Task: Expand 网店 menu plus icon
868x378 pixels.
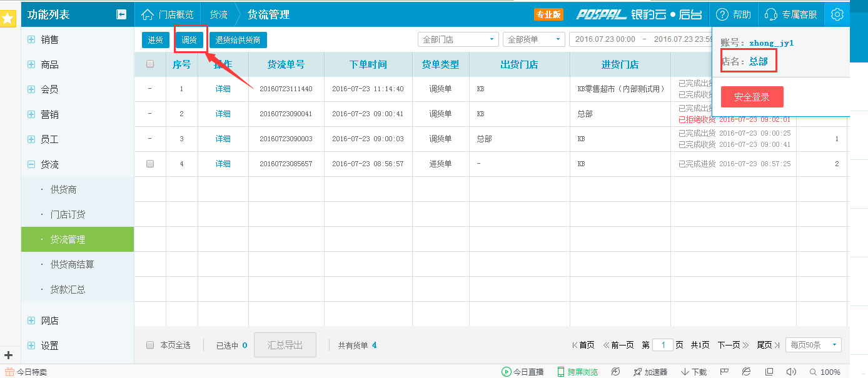Action: coord(31,321)
